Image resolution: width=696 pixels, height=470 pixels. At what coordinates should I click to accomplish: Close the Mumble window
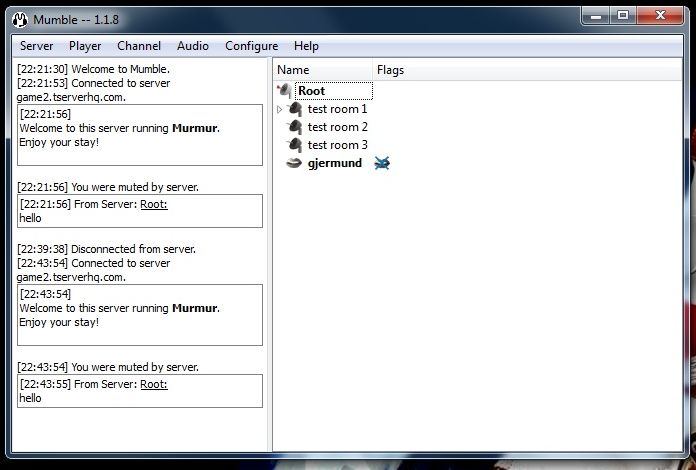[660, 16]
